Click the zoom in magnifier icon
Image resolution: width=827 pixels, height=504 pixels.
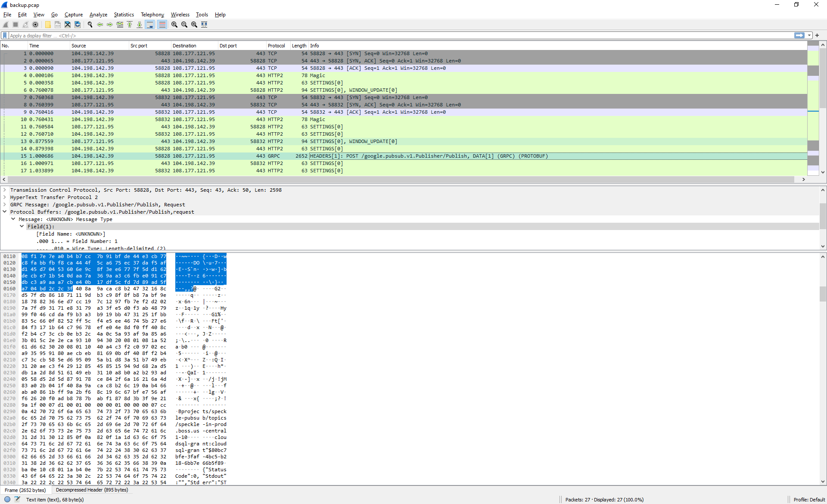click(x=174, y=25)
